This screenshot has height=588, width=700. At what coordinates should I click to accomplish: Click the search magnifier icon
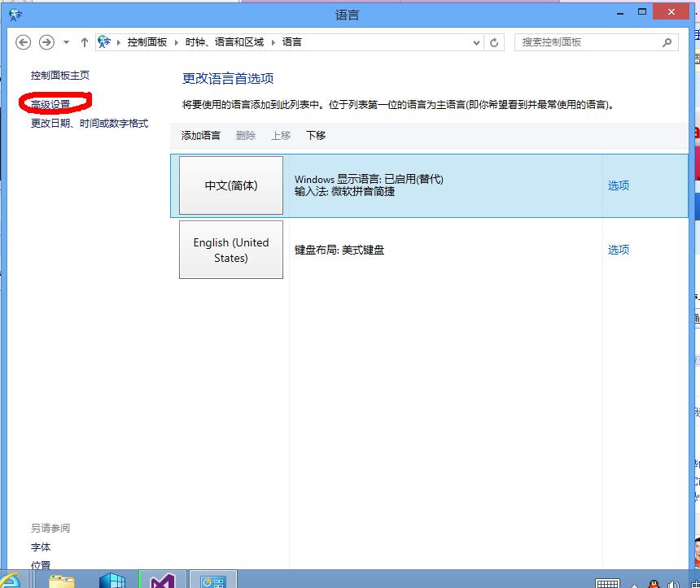tap(667, 42)
